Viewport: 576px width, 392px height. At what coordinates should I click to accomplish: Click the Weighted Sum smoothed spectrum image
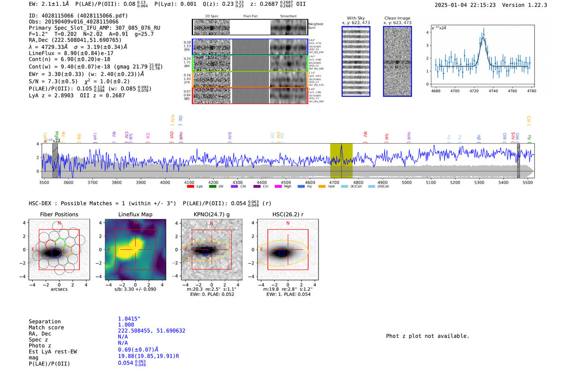(288, 28)
